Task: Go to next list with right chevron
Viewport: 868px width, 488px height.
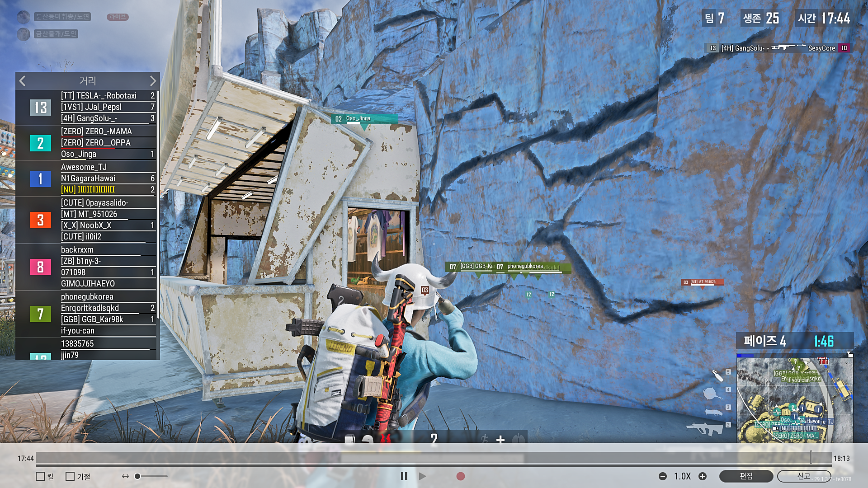Action: (153, 81)
